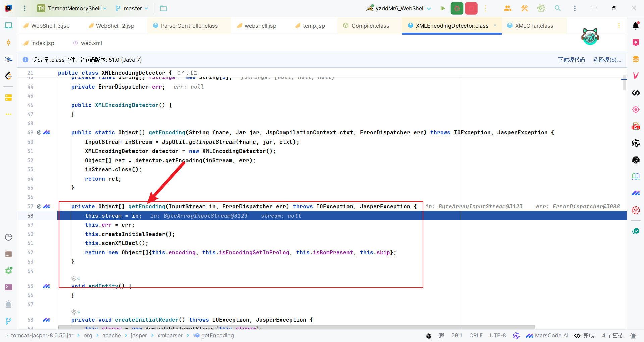Viewport: 644px width, 342px height.
Task: Click MarsCode AI status bar widget
Action: (547, 335)
